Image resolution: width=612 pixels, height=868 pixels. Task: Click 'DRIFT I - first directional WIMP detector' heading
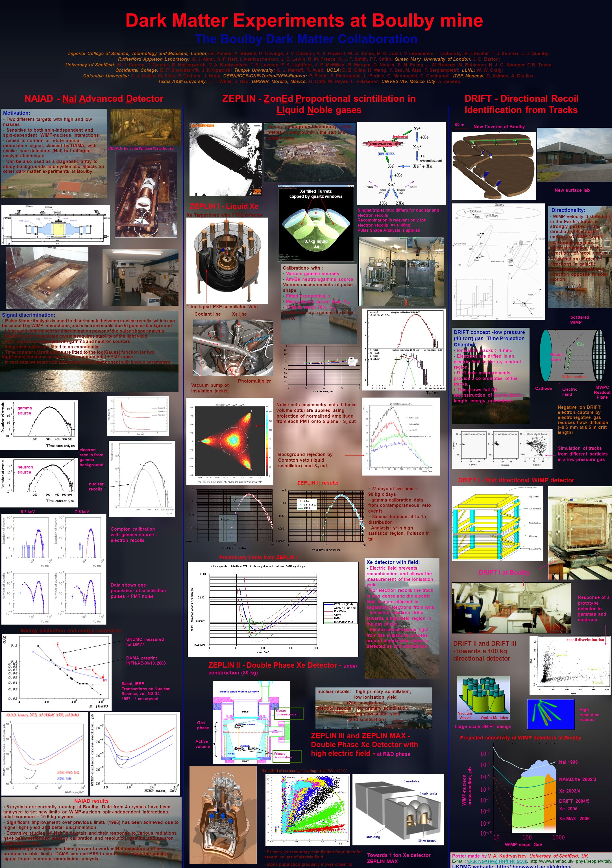[x=516, y=480]
